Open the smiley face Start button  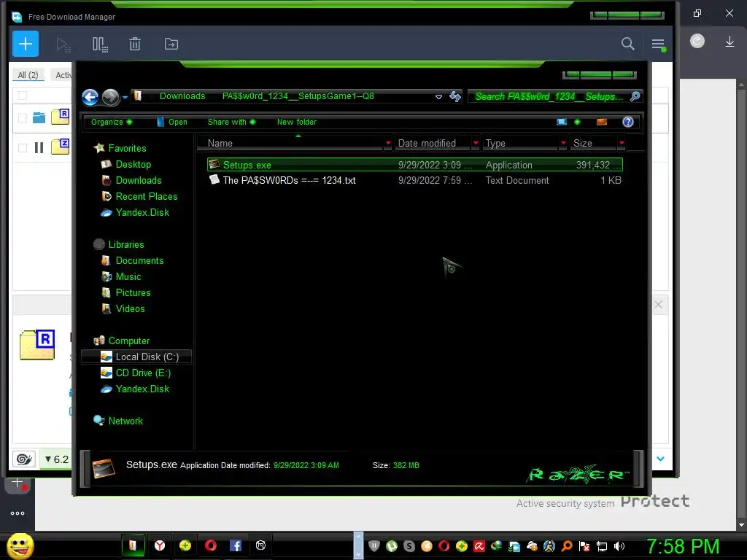(x=20, y=545)
